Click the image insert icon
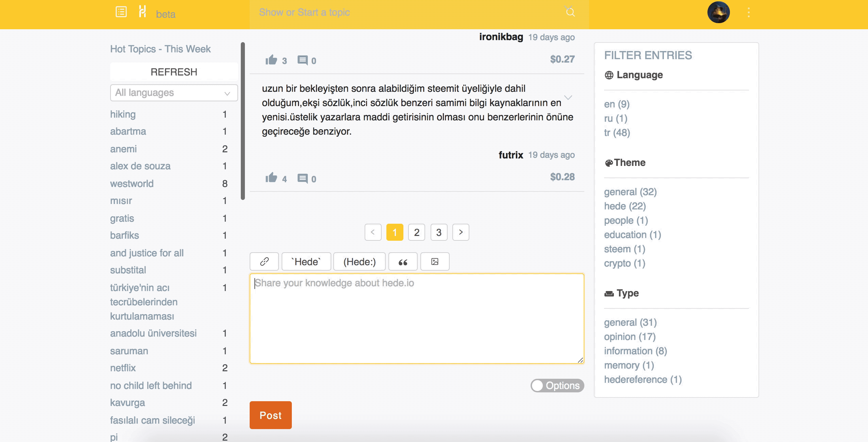 click(x=435, y=261)
